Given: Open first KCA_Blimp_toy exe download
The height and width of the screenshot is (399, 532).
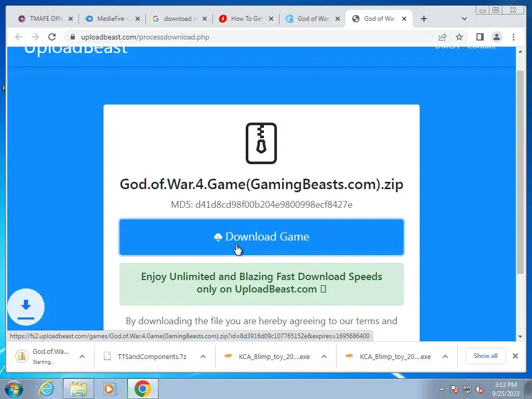Looking at the screenshot, I should pos(268,356).
